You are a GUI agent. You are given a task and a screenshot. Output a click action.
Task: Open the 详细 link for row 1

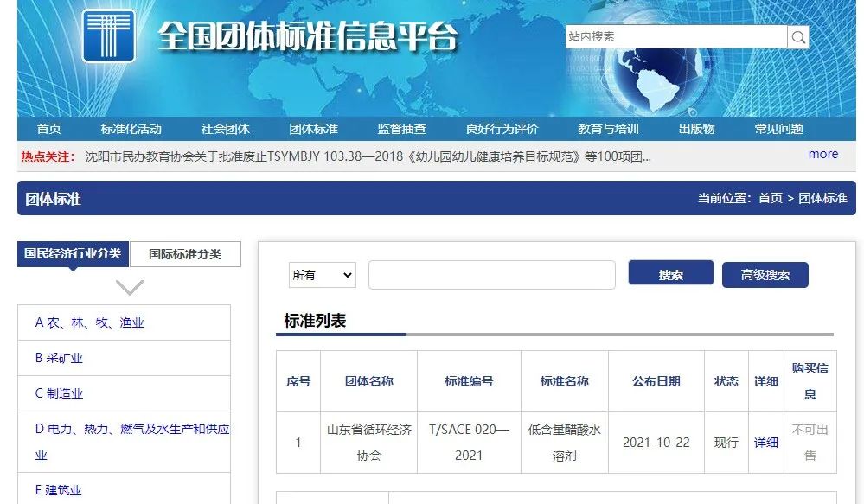(766, 443)
